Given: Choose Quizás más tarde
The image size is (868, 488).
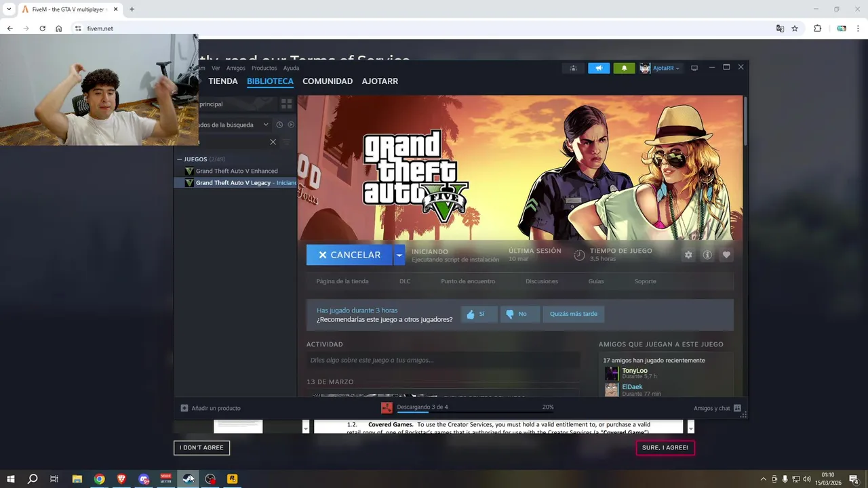Looking at the screenshot, I should click(574, 314).
